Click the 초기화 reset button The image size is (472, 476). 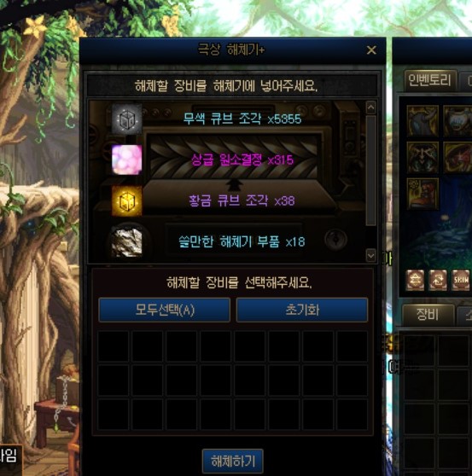(x=302, y=310)
